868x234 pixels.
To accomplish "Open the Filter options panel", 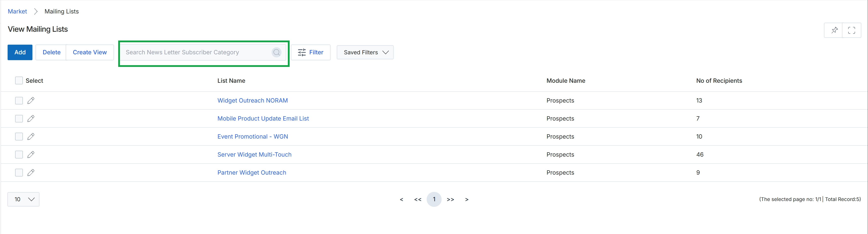I will tap(311, 52).
